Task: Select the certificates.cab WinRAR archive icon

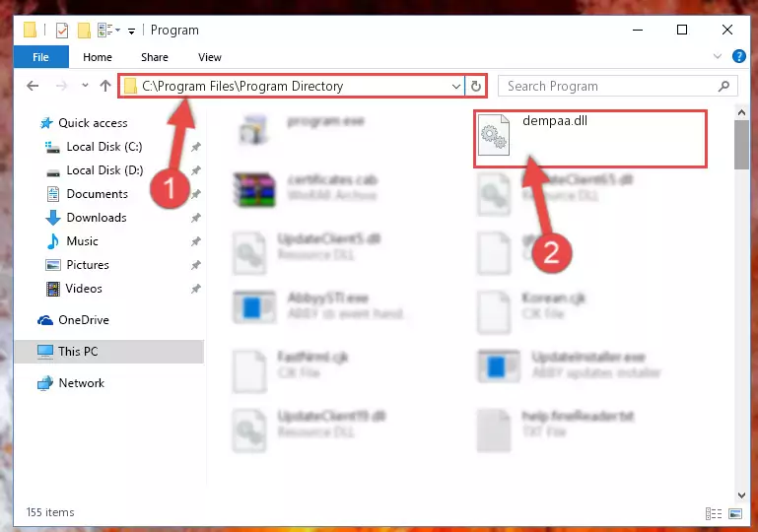Action: click(254, 190)
